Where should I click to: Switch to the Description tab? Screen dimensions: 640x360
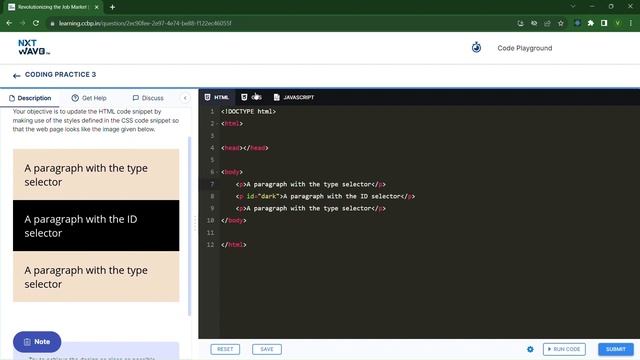click(30, 98)
